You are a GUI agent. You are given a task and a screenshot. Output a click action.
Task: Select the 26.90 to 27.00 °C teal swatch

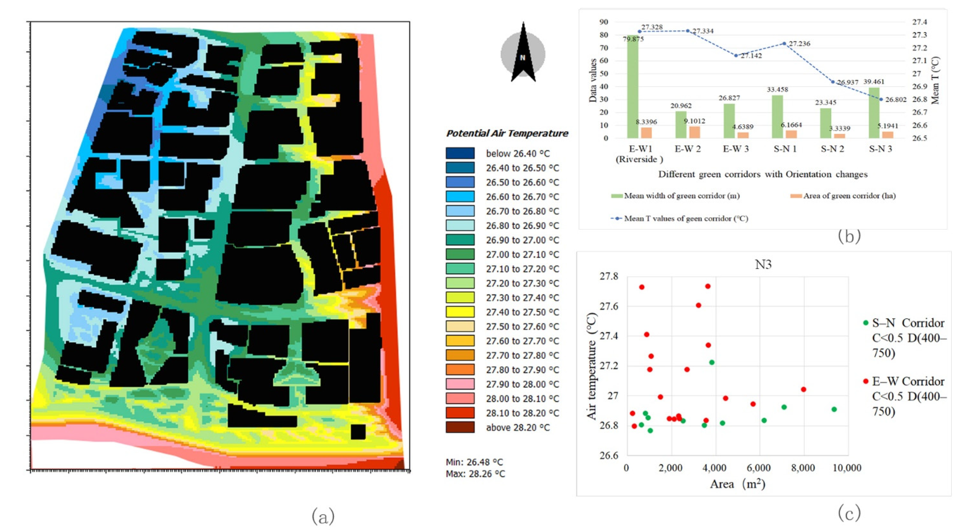pyautogui.click(x=460, y=240)
